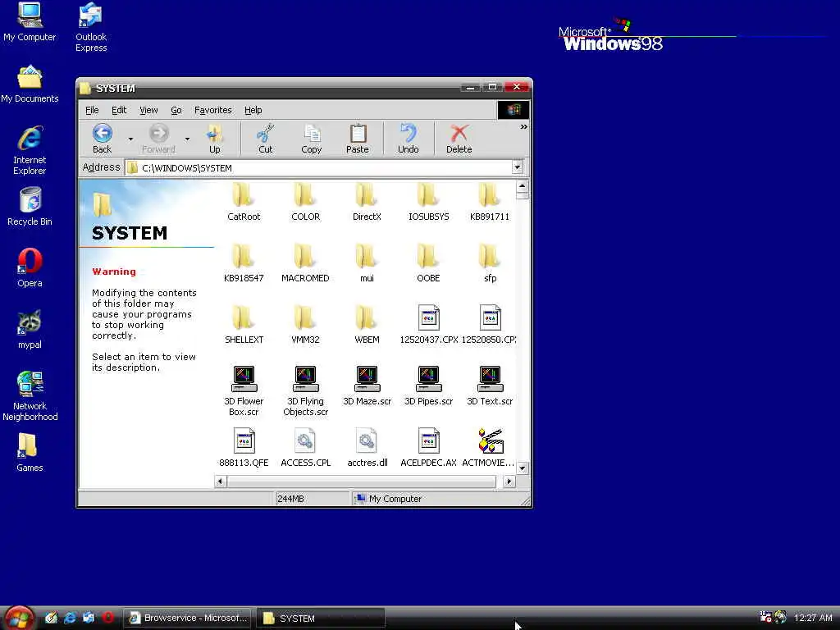The height and width of the screenshot is (630, 840).
Task: Click the vertical scrollbar up arrow
Action: [523, 186]
